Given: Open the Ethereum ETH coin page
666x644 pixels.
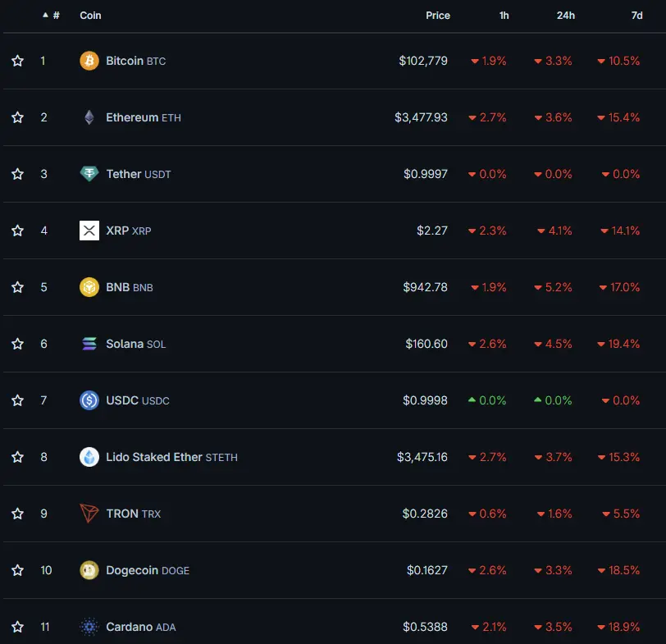Looking at the screenshot, I should 144,117.
